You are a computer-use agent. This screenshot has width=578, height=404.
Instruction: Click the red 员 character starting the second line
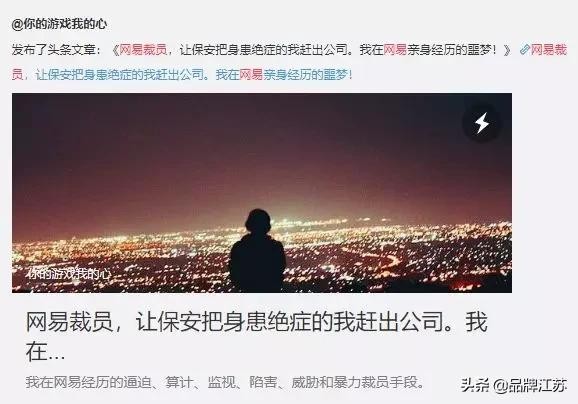(x=17, y=75)
